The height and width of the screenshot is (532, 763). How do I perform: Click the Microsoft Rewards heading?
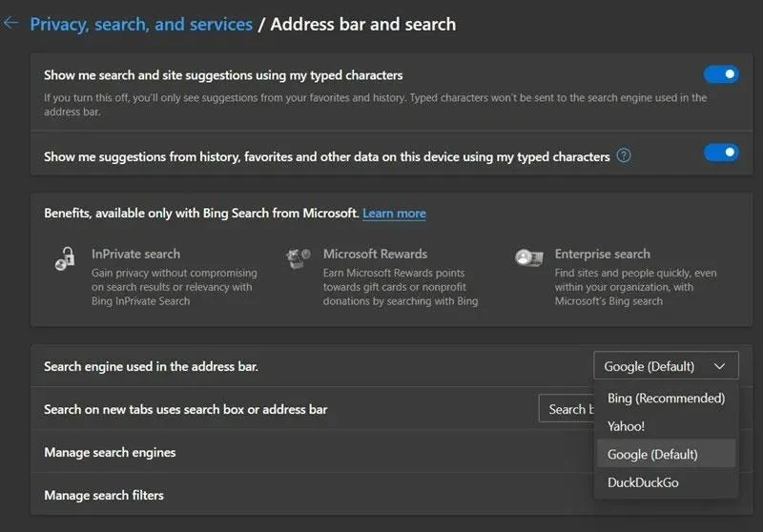click(x=375, y=254)
